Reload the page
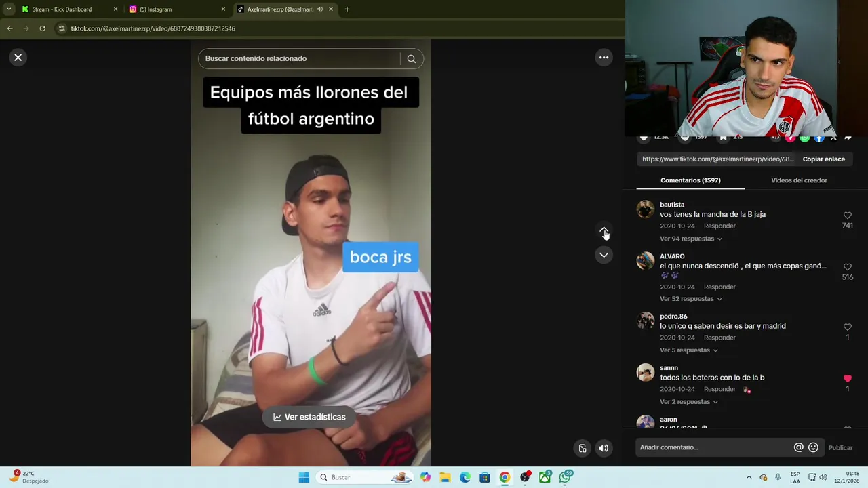The width and height of the screenshot is (868, 488). 42,28
